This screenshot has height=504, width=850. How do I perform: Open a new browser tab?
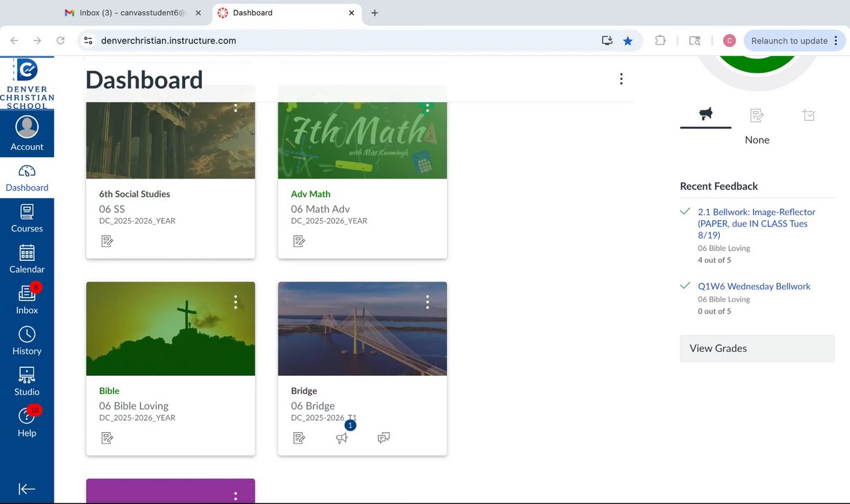tap(375, 13)
